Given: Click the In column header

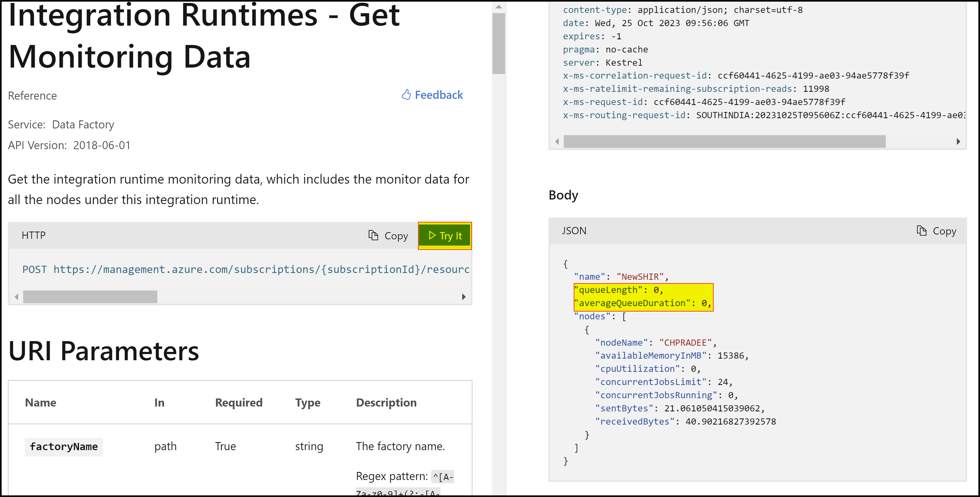Looking at the screenshot, I should (x=159, y=403).
